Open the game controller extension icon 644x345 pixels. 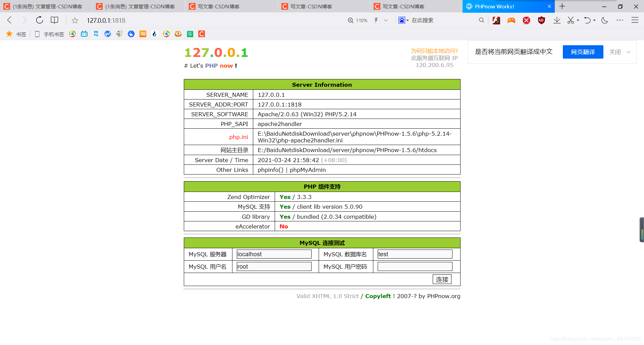coord(511,20)
